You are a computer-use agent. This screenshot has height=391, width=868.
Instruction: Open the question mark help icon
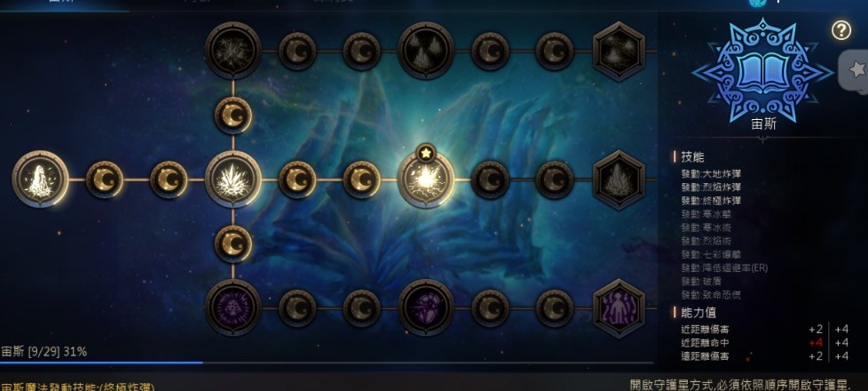840,30
